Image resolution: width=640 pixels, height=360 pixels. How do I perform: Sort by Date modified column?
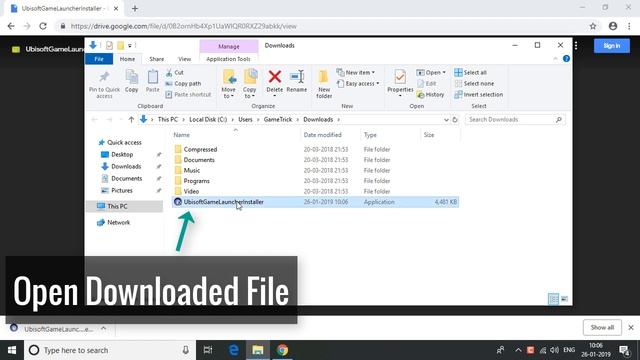coord(322,135)
